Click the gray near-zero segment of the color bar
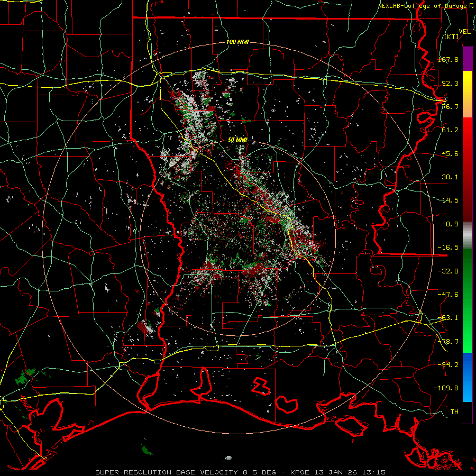Viewport: 476px width, 476px height. (x=467, y=235)
